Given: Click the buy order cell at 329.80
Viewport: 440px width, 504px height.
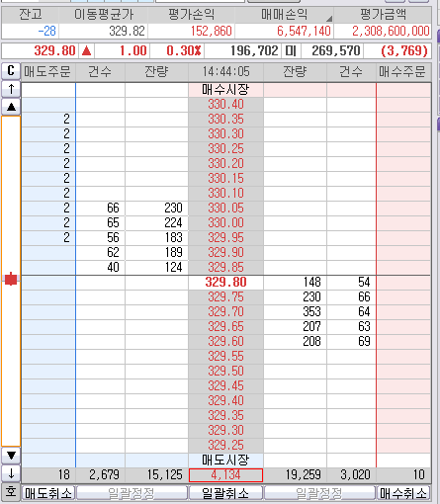Looking at the screenshot, I should [403, 283].
